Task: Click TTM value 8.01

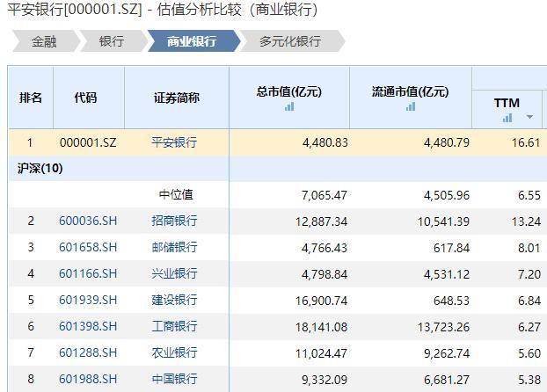Action: tap(529, 248)
